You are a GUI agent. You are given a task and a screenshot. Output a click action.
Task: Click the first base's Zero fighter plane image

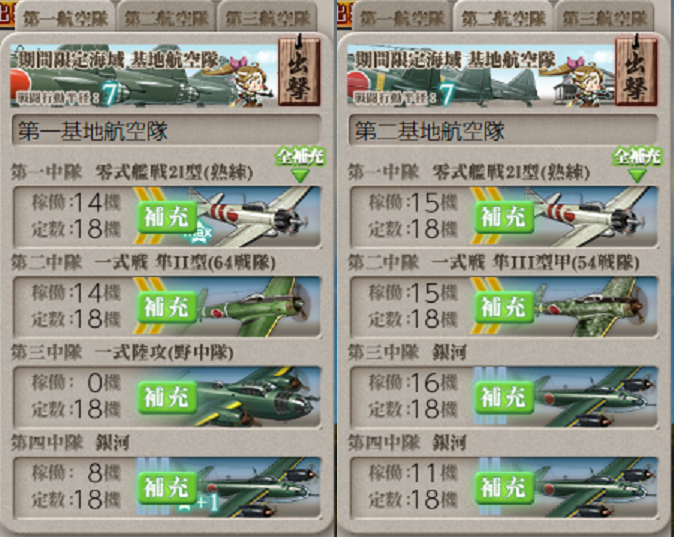coord(257,216)
